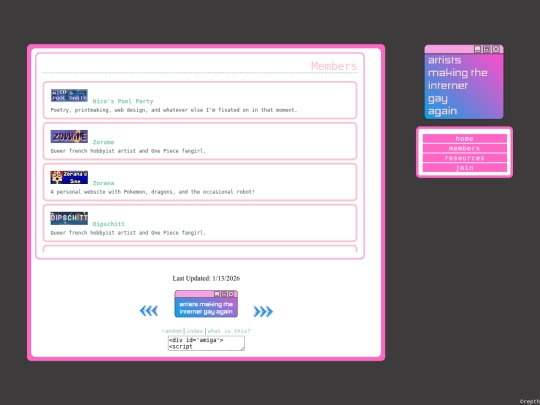Open Zorana's Site banner image

(69, 177)
